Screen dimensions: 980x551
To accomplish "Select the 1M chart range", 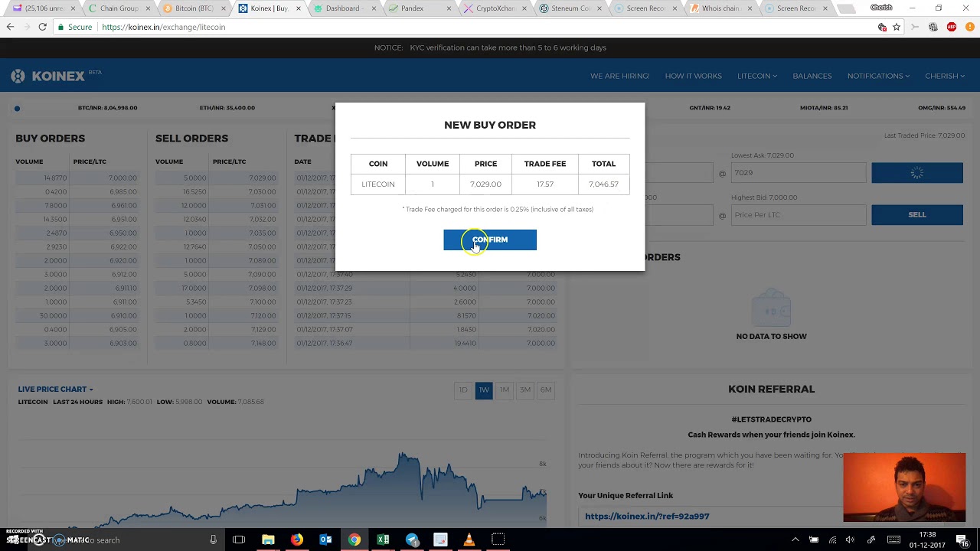I will (x=505, y=390).
